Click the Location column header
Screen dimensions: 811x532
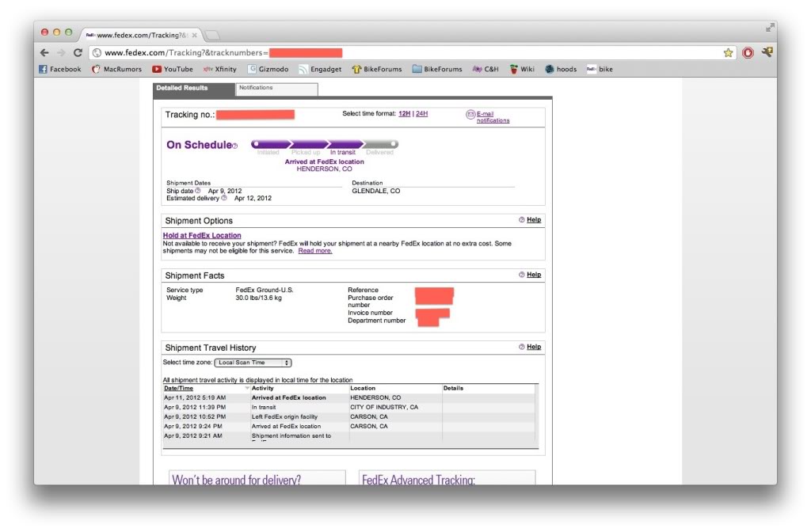click(x=363, y=388)
